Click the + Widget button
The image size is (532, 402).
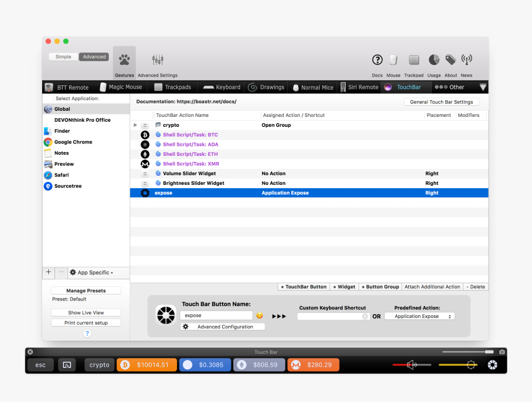click(x=344, y=286)
